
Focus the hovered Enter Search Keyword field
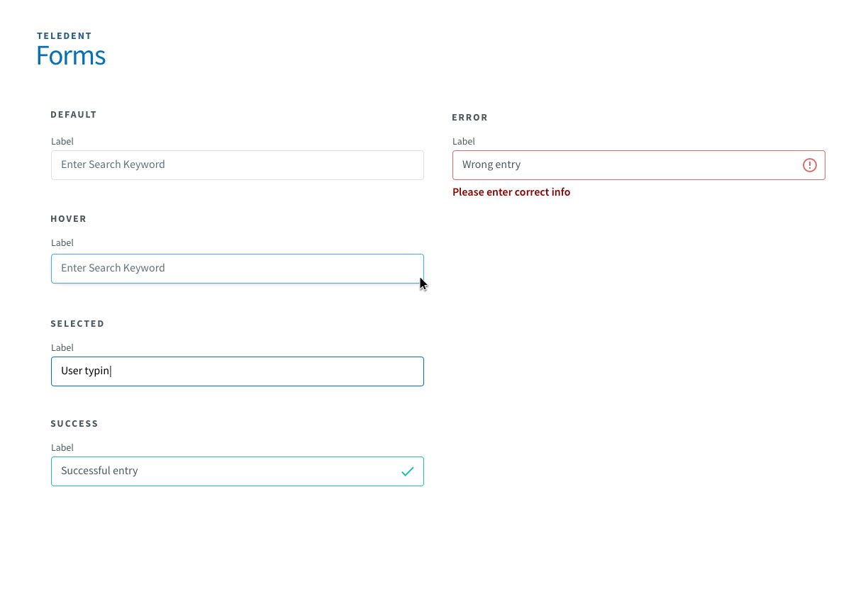(x=237, y=269)
